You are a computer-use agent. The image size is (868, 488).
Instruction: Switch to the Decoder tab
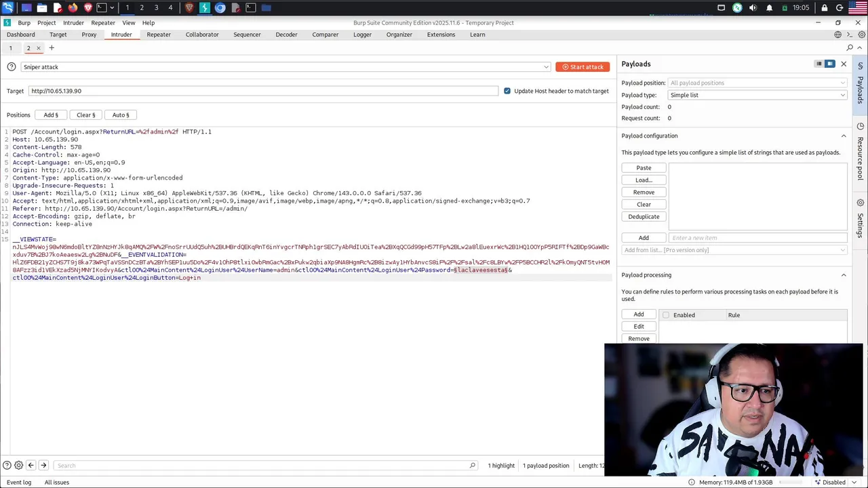click(x=286, y=35)
